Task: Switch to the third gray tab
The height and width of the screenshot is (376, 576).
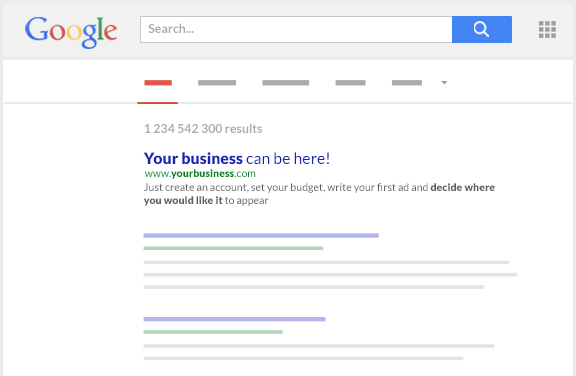Action: [285, 83]
